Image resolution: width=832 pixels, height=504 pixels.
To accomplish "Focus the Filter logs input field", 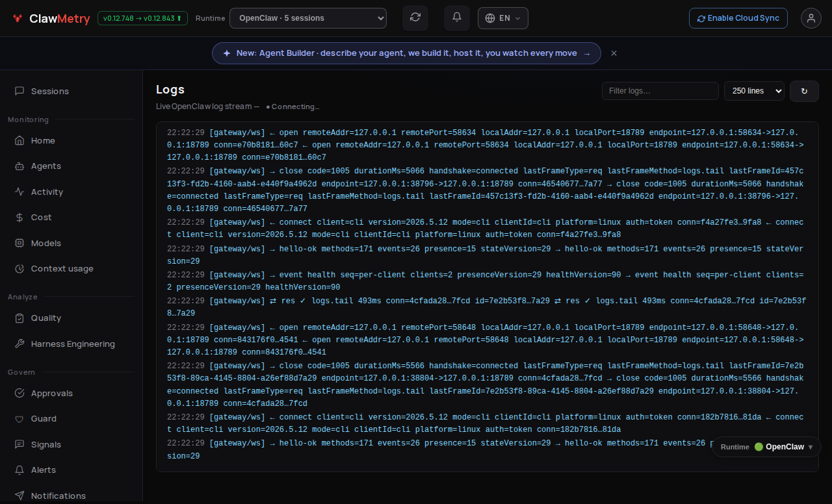I will coord(660,91).
